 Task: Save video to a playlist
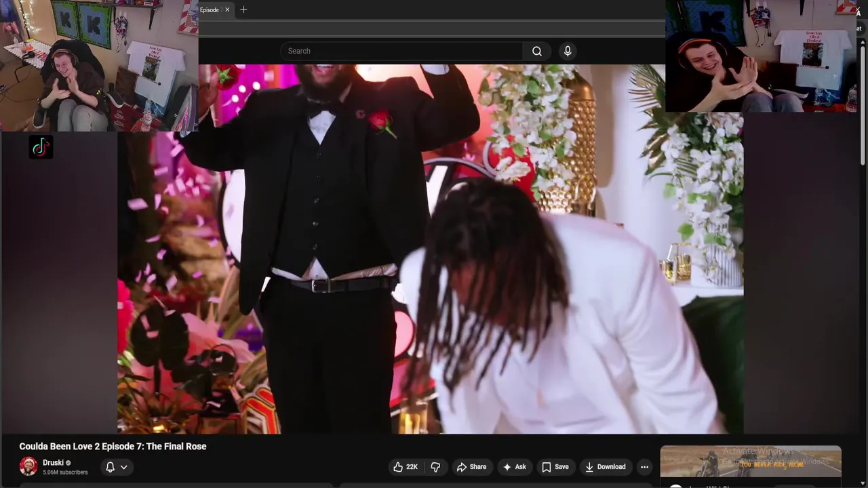[555, 467]
